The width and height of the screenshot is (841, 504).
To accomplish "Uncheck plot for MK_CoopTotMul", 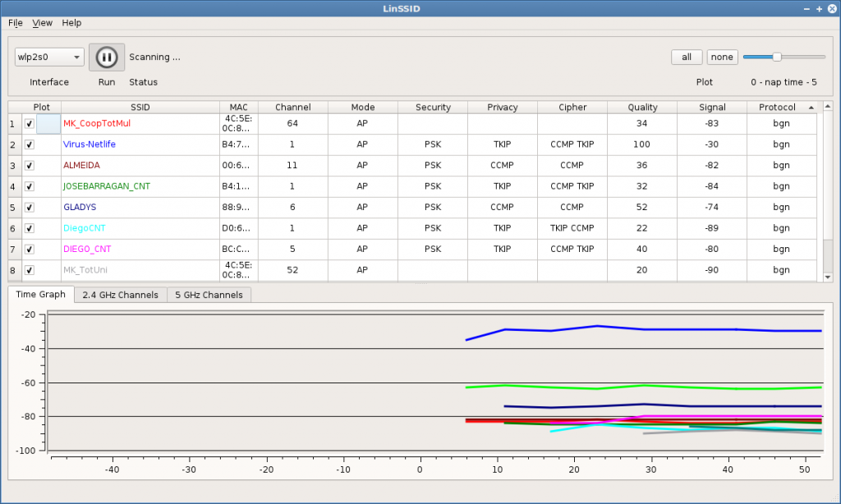I will tap(30, 124).
